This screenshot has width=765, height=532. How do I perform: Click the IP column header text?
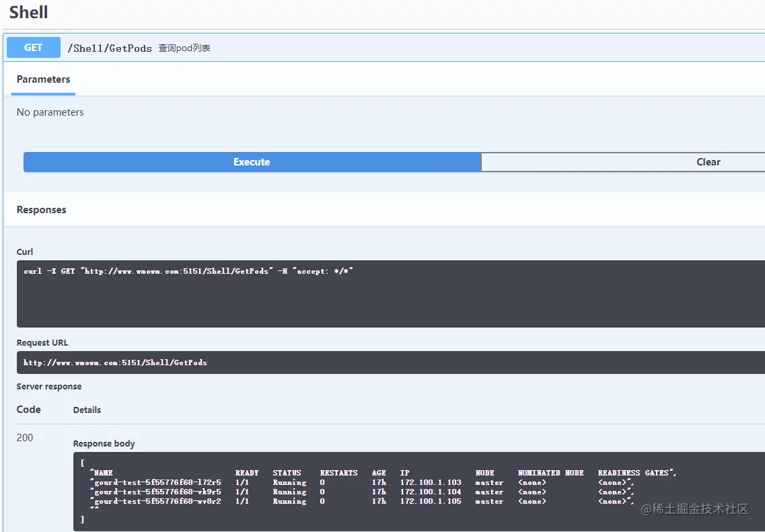404,473
